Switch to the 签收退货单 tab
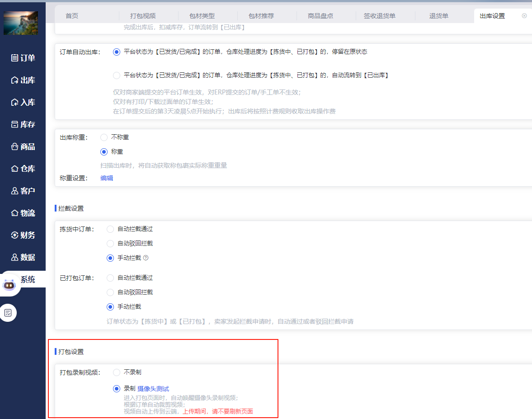The image size is (532, 419). click(379, 16)
